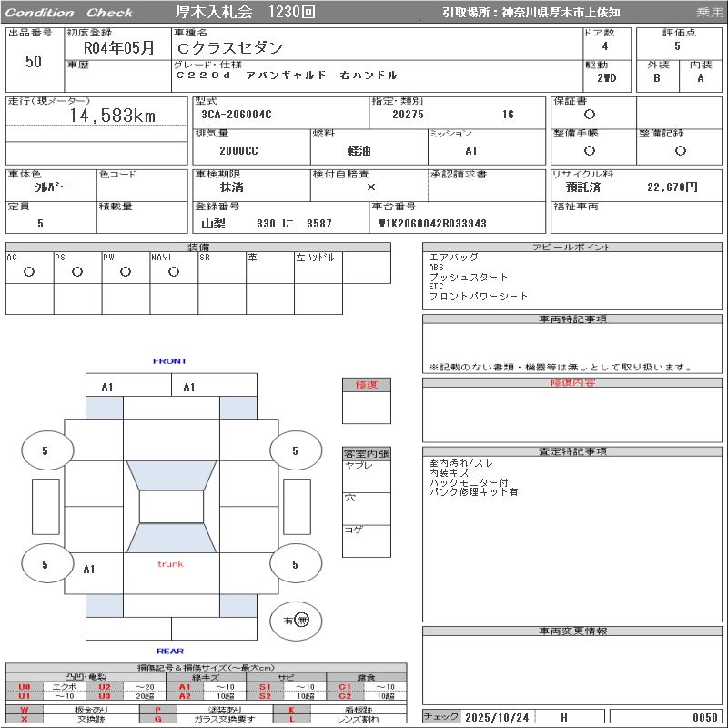Click the 抹消 inspection expiry value

point(232,187)
